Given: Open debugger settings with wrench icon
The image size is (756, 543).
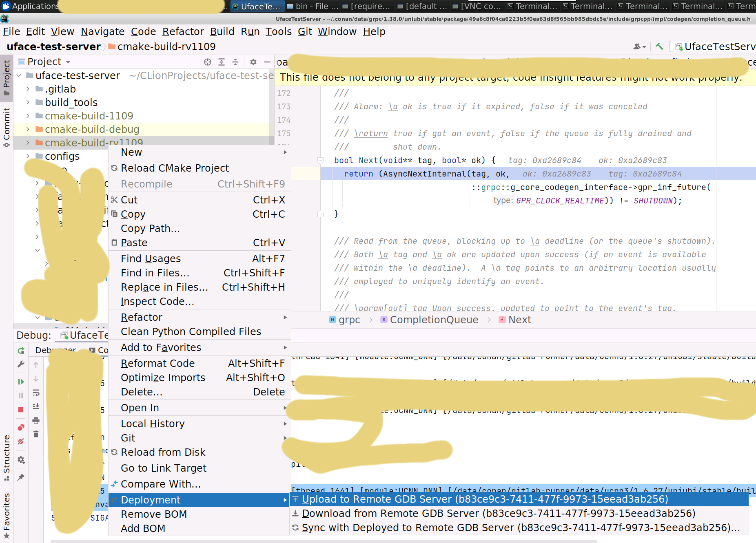Looking at the screenshot, I should point(21,364).
